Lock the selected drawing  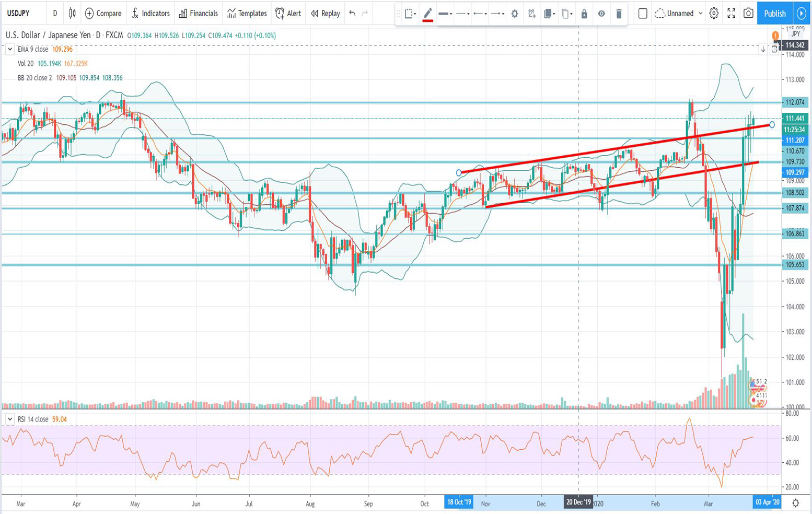[584, 14]
